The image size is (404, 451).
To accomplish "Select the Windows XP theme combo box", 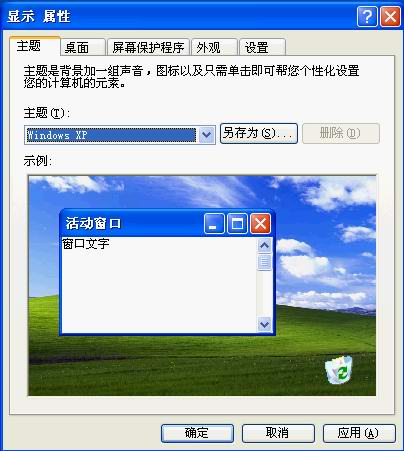I will coord(120,135).
